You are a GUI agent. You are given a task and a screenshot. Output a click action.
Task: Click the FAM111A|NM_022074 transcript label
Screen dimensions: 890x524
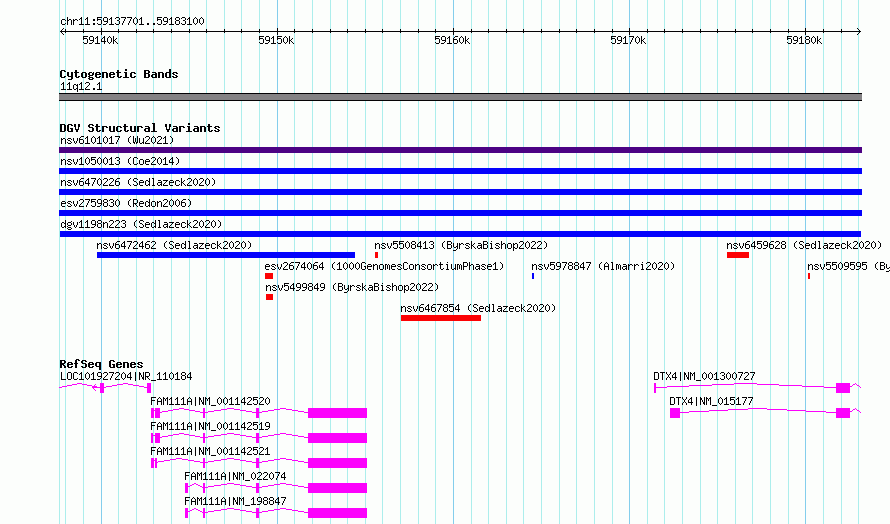[x=235, y=476]
